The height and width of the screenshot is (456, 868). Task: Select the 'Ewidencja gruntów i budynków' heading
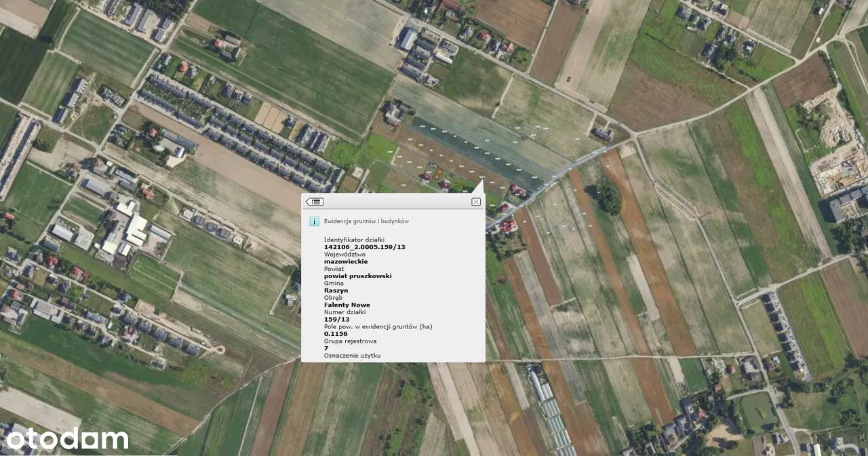(366, 221)
